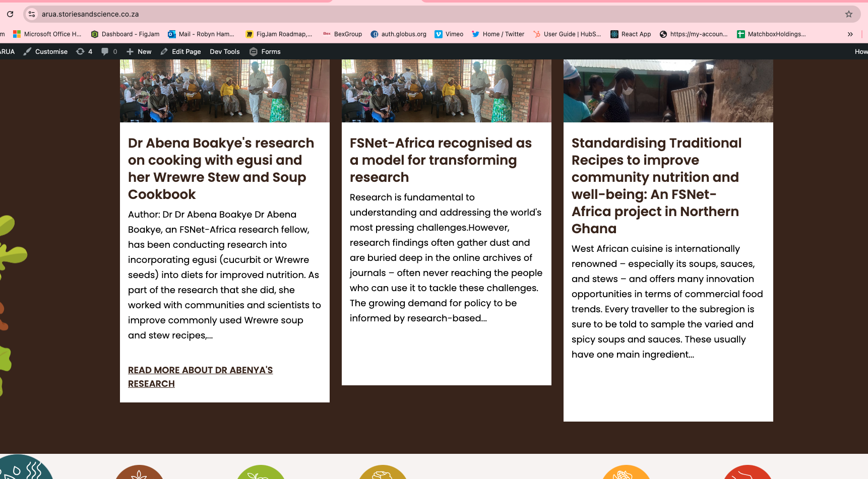Click the WordPress updates icon showing 4
Image resolution: width=868 pixels, height=479 pixels.
tap(84, 51)
